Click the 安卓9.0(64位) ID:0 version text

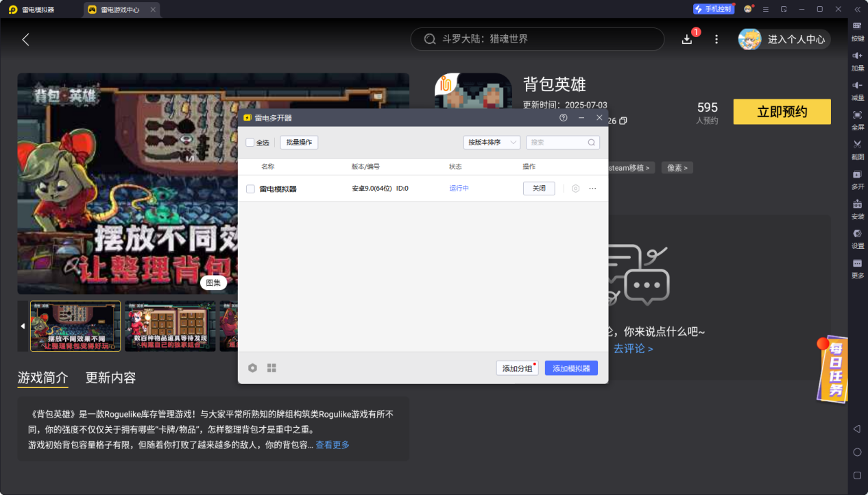click(x=381, y=189)
